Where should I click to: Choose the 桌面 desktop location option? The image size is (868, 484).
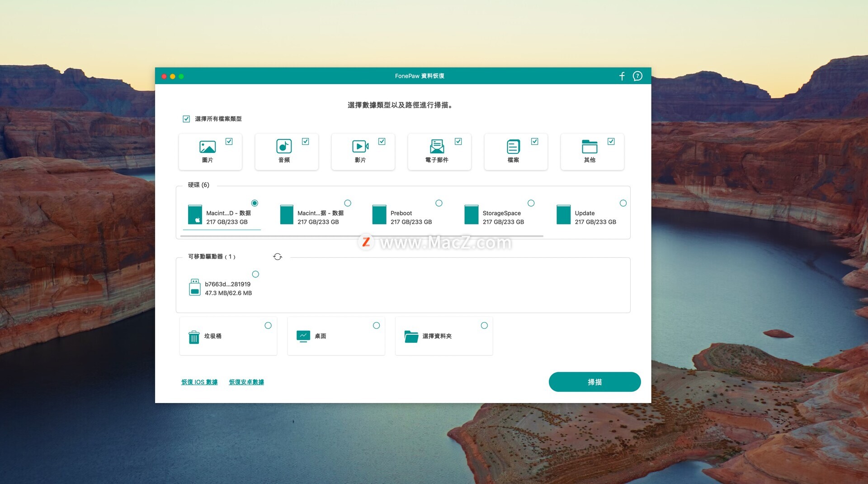376,326
